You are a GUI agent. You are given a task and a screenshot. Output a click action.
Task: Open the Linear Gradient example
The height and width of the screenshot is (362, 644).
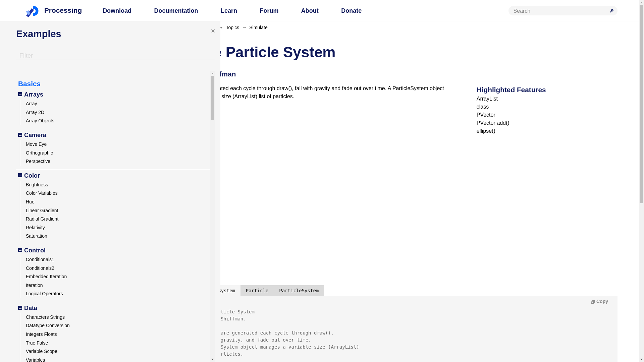coord(42,210)
